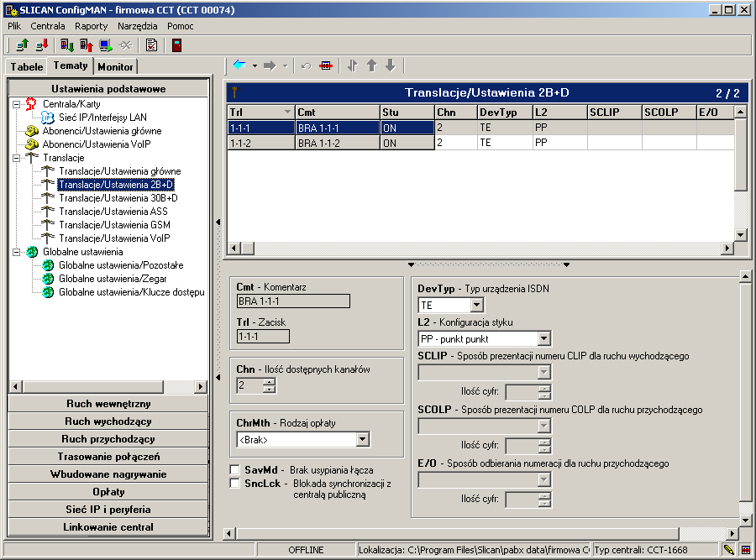Open the Ruch przychodzący section
Screen dimensions: 756x560
click(108, 438)
